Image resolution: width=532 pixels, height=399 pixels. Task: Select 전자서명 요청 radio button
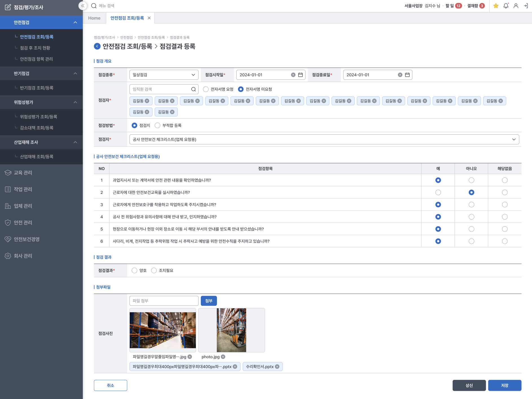[206, 89]
